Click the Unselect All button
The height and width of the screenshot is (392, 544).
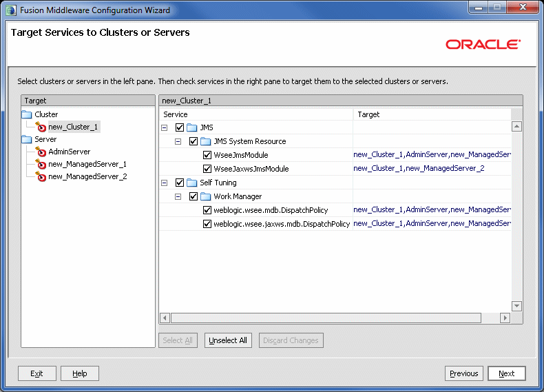228,340
